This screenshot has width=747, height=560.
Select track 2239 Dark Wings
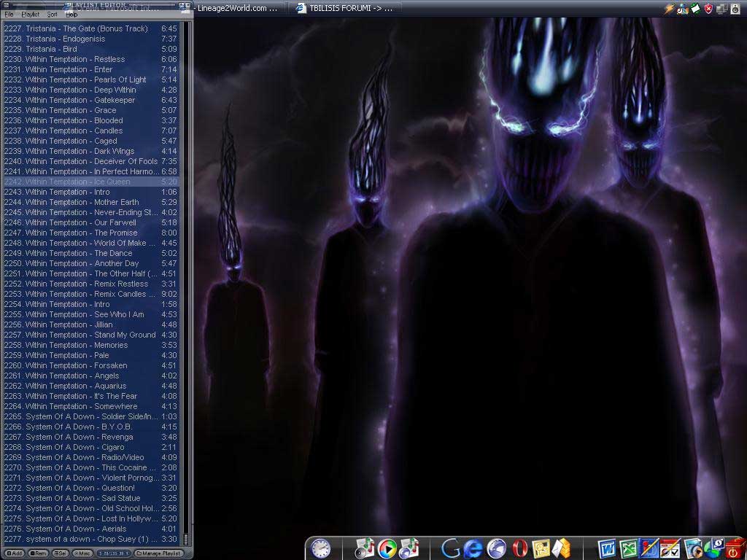tap(90, 151)
